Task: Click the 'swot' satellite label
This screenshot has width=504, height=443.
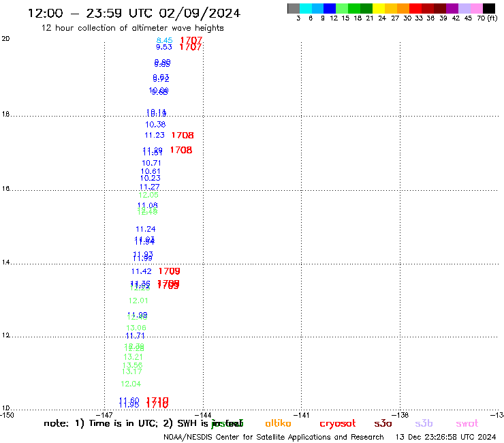Action: 467,424
